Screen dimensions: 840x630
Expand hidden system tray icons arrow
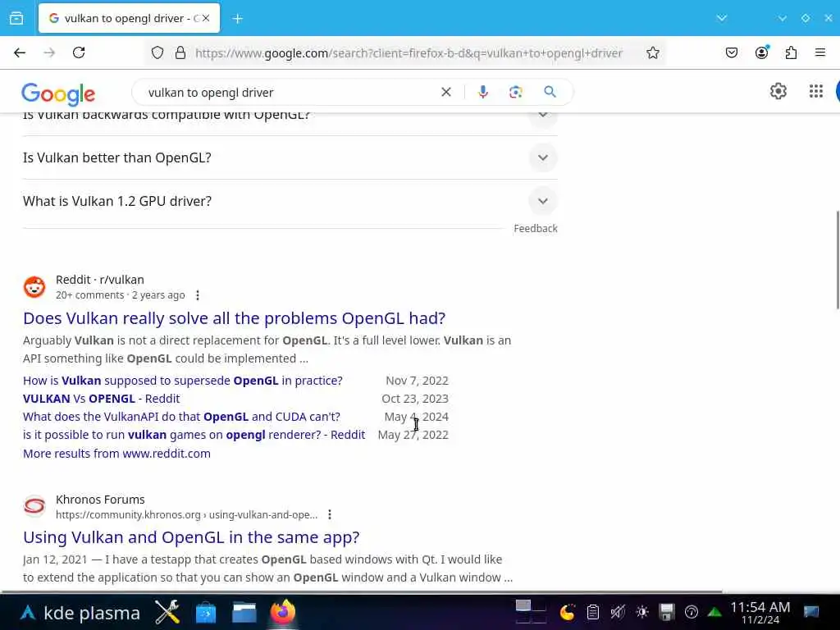tap(714, 612)
